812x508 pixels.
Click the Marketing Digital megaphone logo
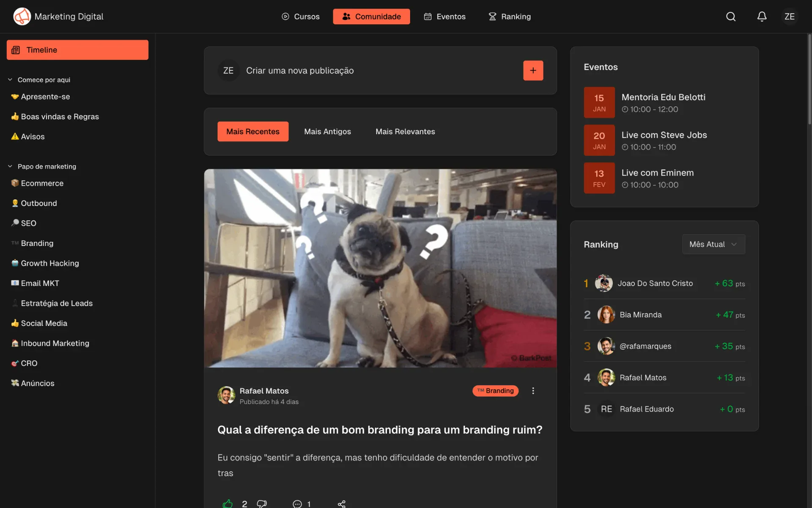(22, 17)
